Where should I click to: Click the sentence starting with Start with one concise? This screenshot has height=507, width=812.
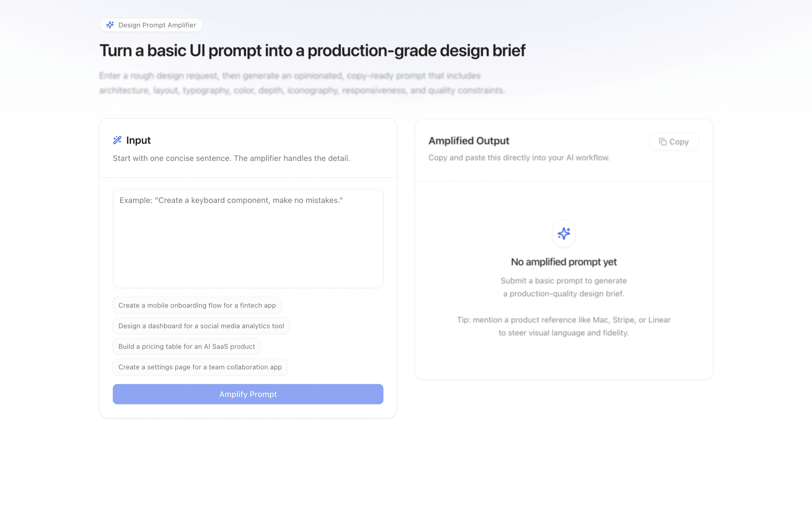(x=231, y=158)
